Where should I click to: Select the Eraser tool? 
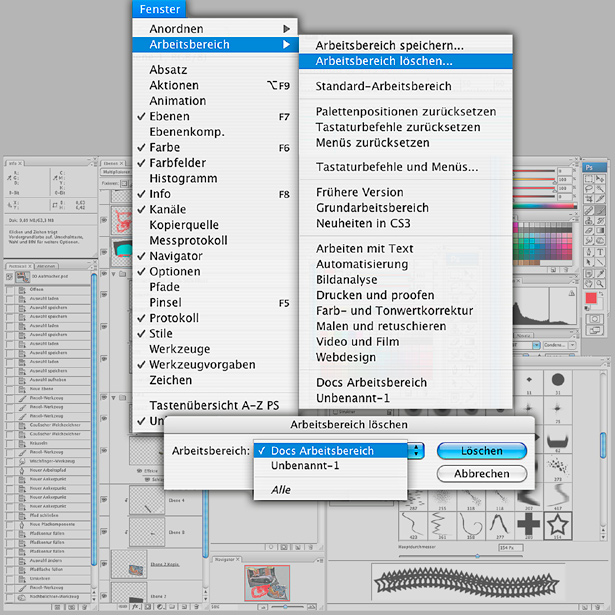589,230
